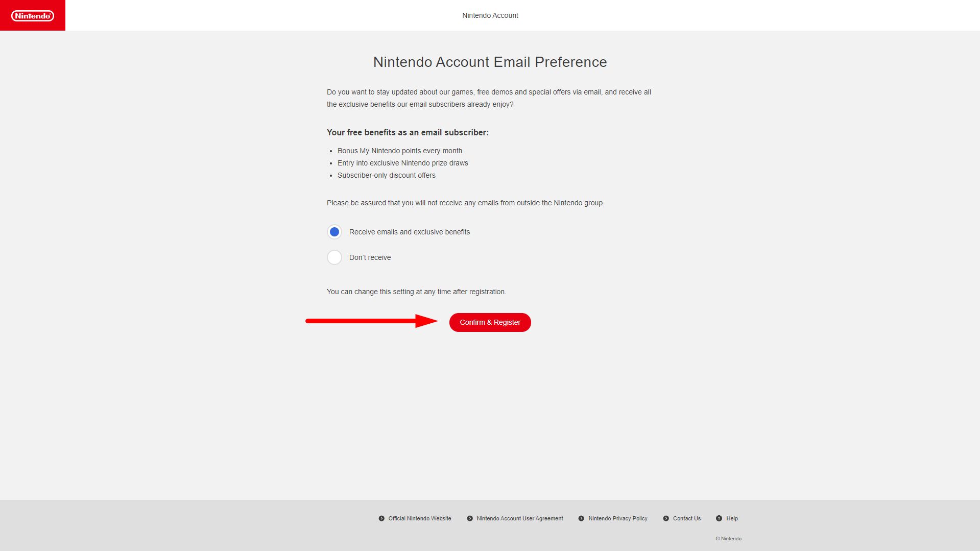Click the red arrow pointing at Confirm & Register
This screenshot has height=551, width=980.
[372, 321]
